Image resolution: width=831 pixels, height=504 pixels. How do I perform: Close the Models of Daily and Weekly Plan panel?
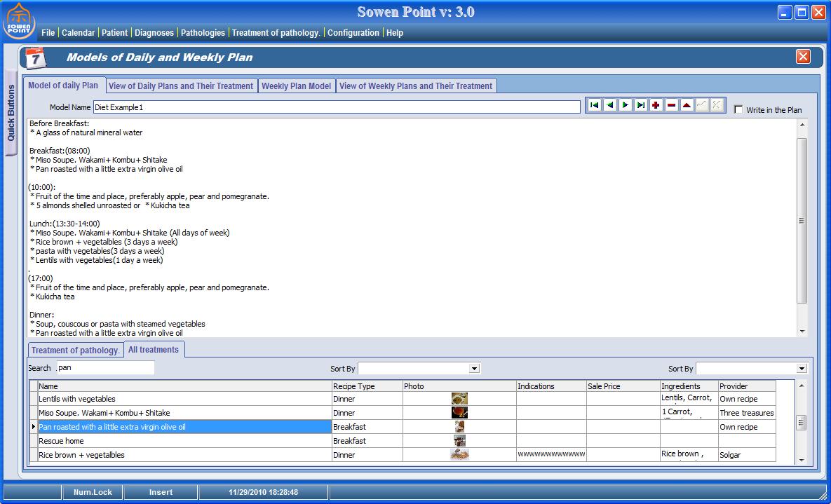click(803, 57)
